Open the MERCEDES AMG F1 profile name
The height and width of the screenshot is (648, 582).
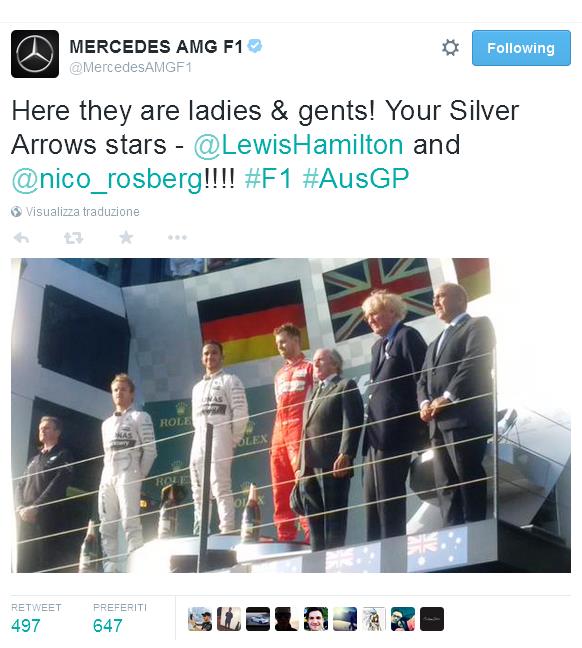pyautogui.click(x=156, y=47)
